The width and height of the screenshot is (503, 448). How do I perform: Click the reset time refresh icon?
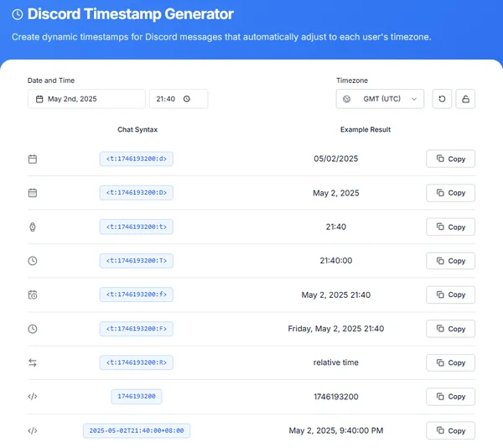pyautogui.click(x=442, y=99)
